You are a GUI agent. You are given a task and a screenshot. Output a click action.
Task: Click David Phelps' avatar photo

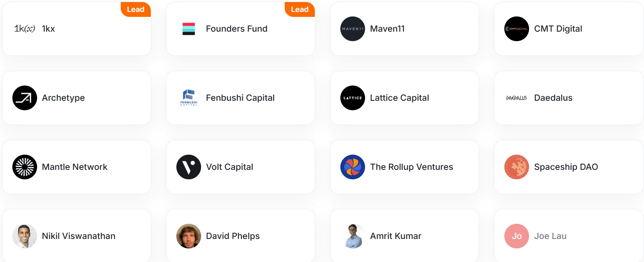(189, 236)
